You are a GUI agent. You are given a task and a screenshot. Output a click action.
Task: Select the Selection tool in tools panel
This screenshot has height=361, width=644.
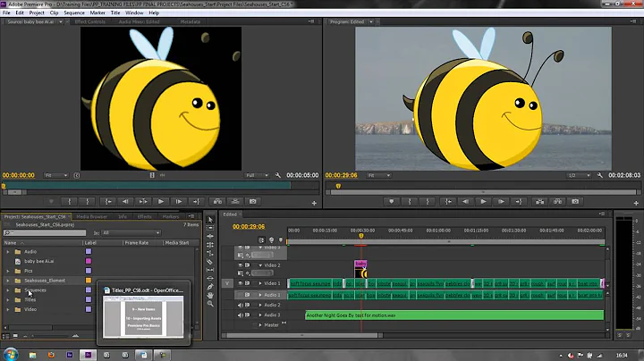pos(210,220)
